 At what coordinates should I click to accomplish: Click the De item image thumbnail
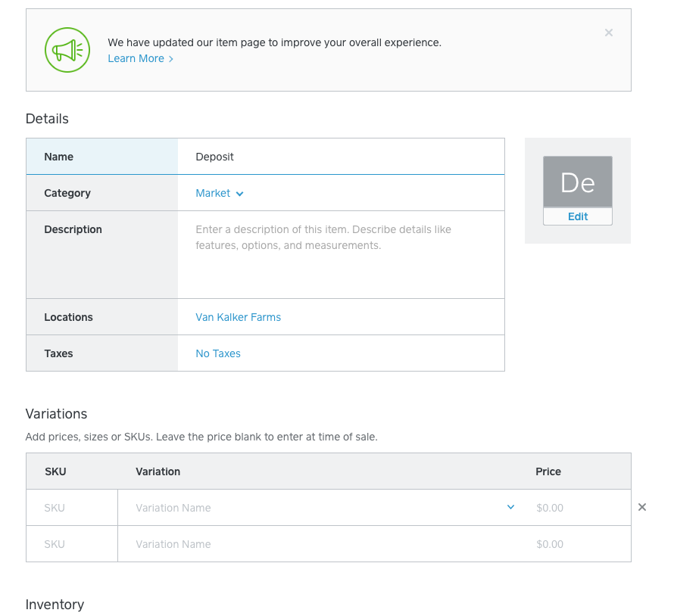click(577, 182)
